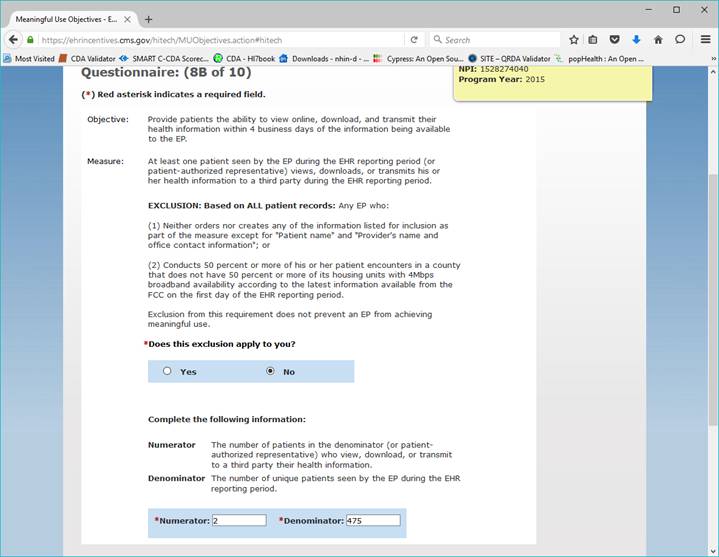Open the bookmarks list clipboard icon
Image resolution: width=719 pixels, height=557 pixels.
[594, 40]
